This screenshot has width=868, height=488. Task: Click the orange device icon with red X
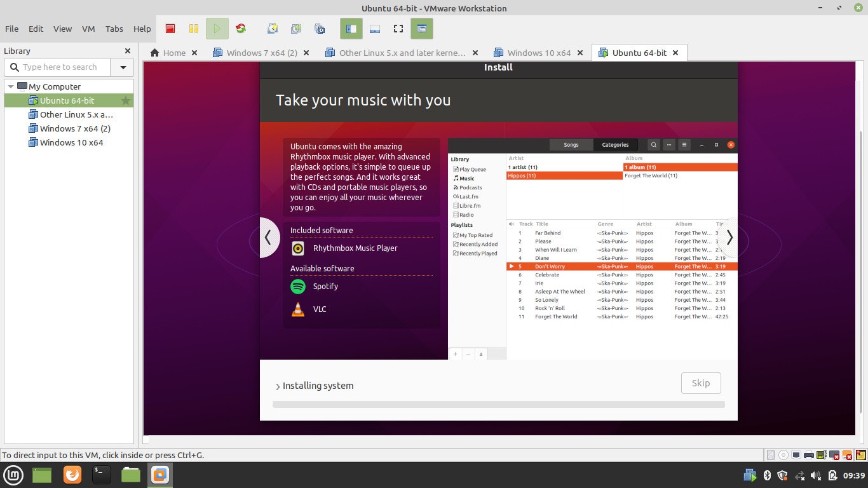tap(847, 455)
